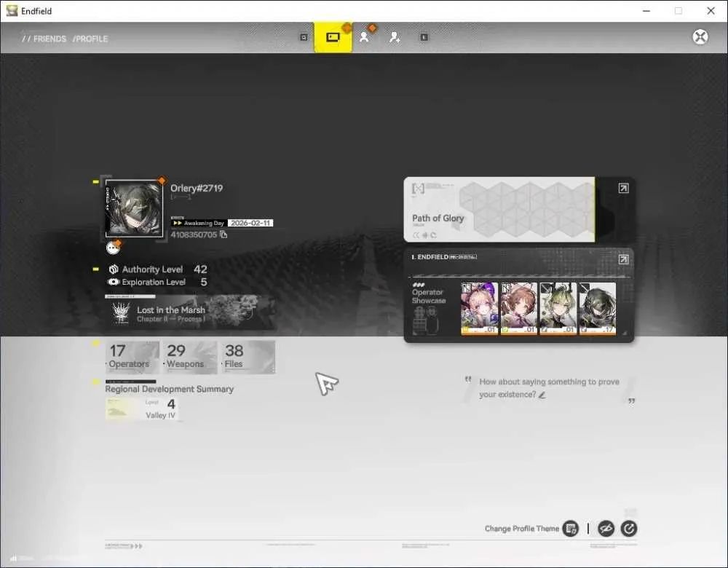728x568 pixels.
Task: Open the Lost in the Marsh chapter banner
Action: (190, 313)
